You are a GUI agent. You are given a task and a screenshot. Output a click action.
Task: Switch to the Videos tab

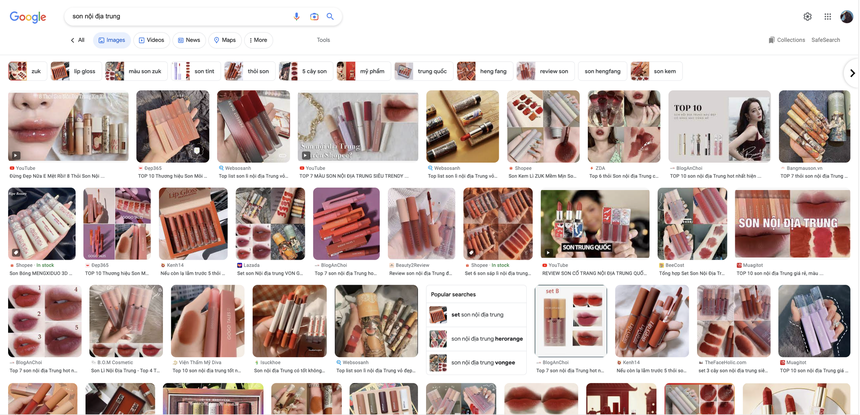tap(151, 40)
